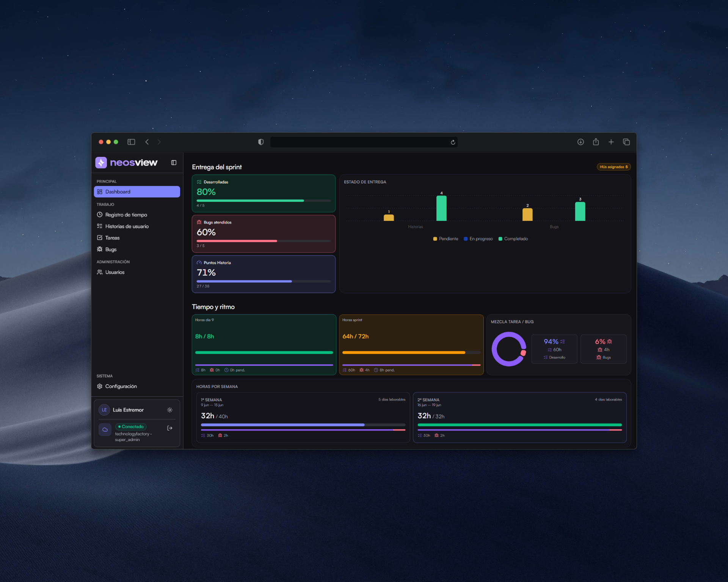The height and width of the screenshot is (582, 728).
Task: Open the Tareas section
Action: [137, 238]
